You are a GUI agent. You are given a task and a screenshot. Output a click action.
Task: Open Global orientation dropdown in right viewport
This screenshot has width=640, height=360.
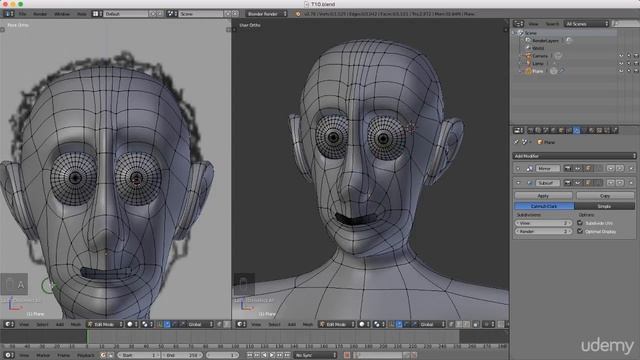(432, 324)
